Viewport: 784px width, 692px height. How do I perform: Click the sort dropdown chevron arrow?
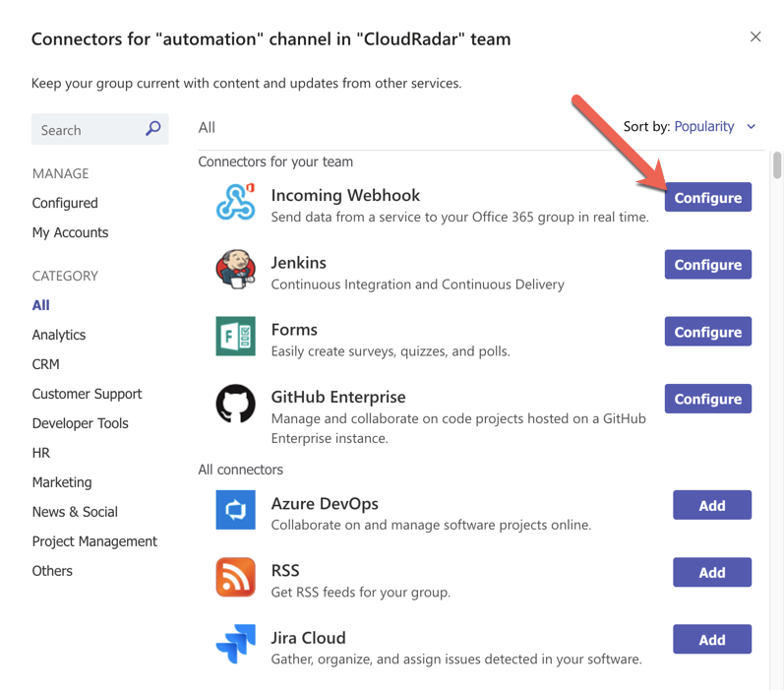[751, 127]
